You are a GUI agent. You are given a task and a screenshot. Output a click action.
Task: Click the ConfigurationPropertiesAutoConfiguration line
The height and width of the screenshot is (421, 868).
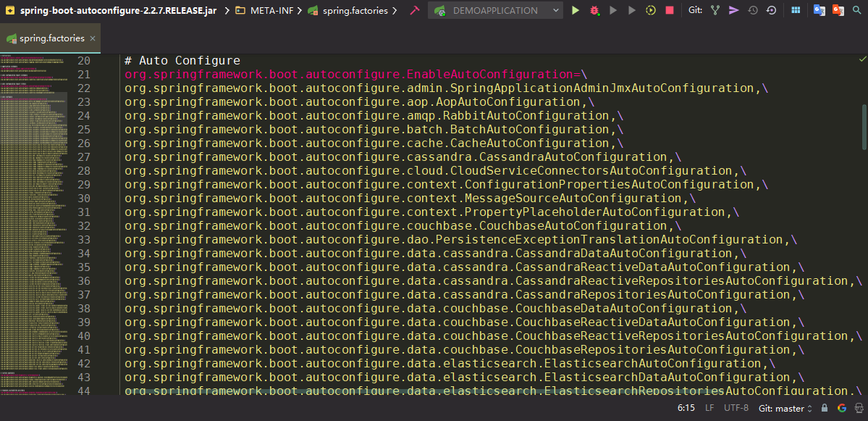(x=446, y=185)
